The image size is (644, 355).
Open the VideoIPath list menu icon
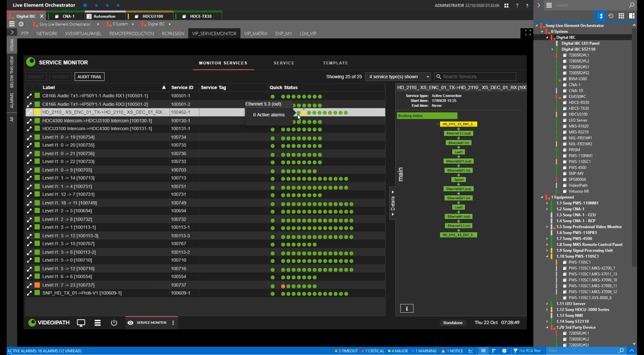[97, 323]
